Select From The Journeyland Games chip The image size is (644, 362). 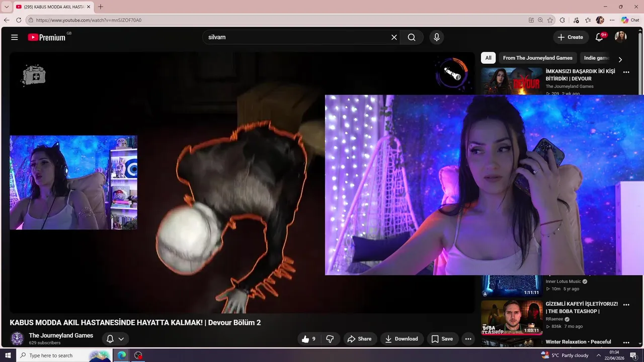(x=538, y=58)
